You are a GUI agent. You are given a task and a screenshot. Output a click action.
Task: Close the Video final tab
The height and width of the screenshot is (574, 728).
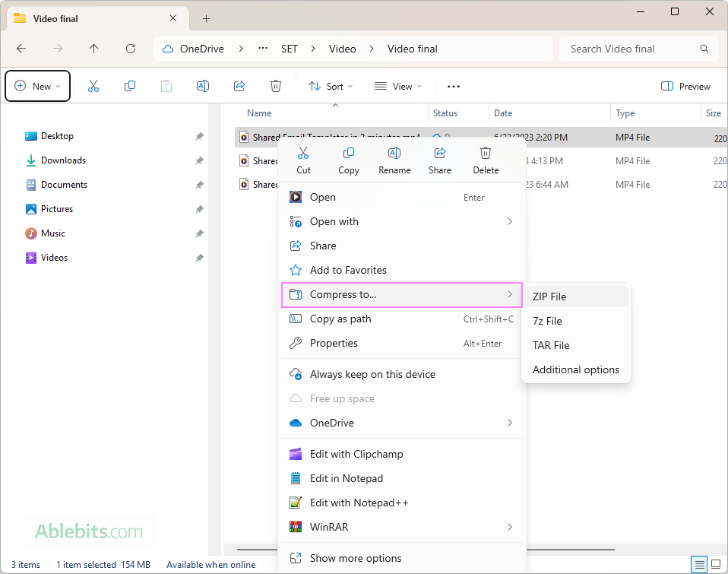[173, 18]
